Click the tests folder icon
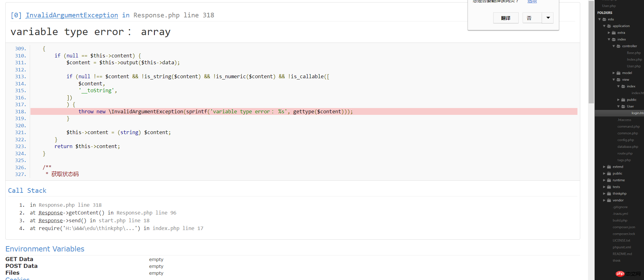The image size is (644, 280). (x=609, y=187)
